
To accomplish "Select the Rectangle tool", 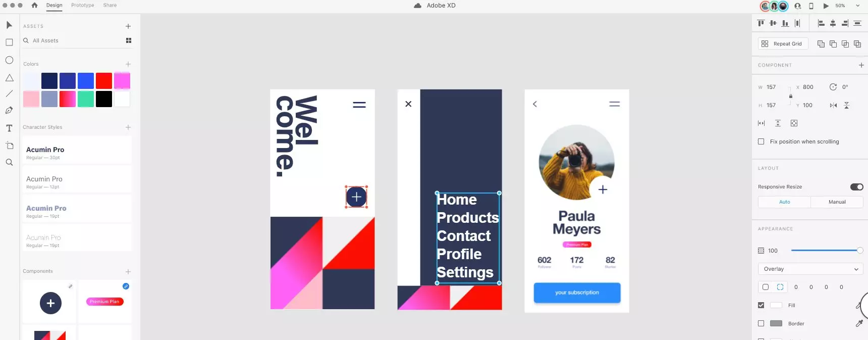I will [x=9, y=42].
